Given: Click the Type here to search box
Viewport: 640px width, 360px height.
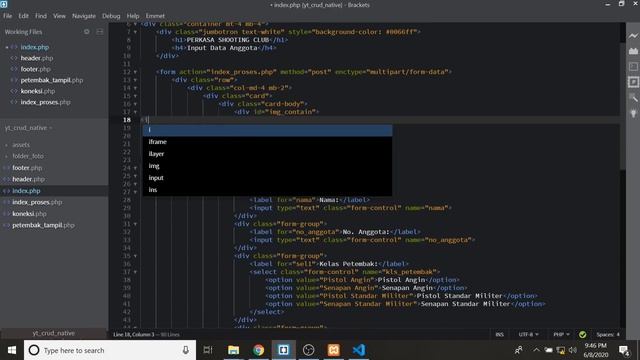Looking at the screenshot, I should click(110, 350).
